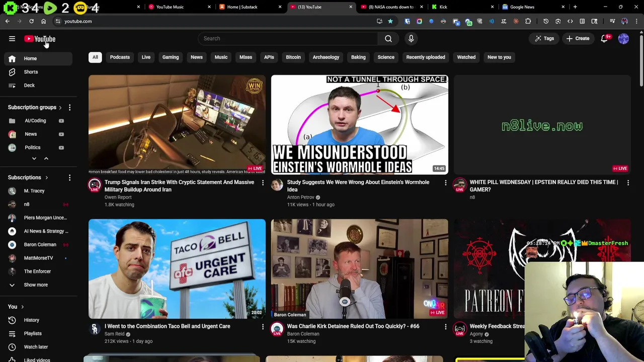The height and width of the screenshot is (362, 644).
Task: Collapse groups list with up chevron
Action: click(46, 158)
